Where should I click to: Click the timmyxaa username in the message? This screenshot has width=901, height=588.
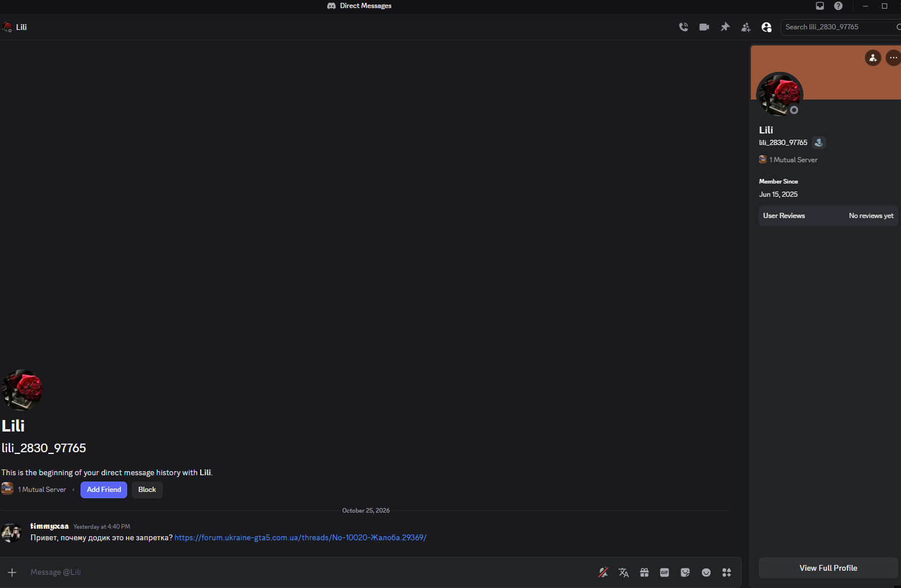(x=49, y=526)
